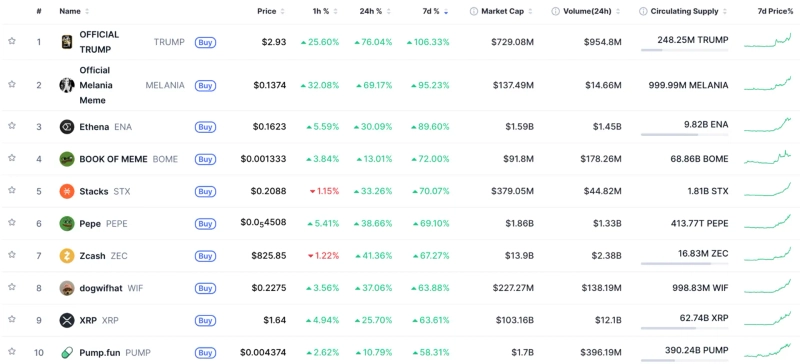Star dogwifhat in the watchlist
The width and height of the screenshot is (800, 364).
pyautogui.click(x=12, y=287)
